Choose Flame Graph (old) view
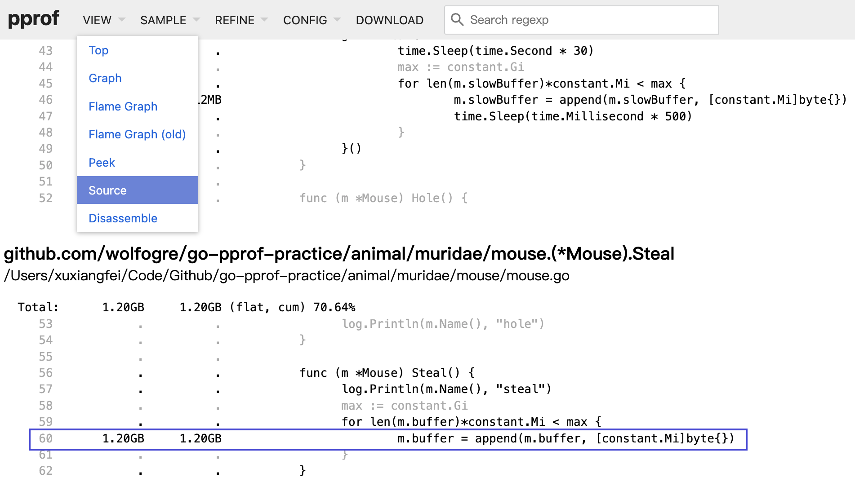This screenshot has width=855, height=504. 137,134
